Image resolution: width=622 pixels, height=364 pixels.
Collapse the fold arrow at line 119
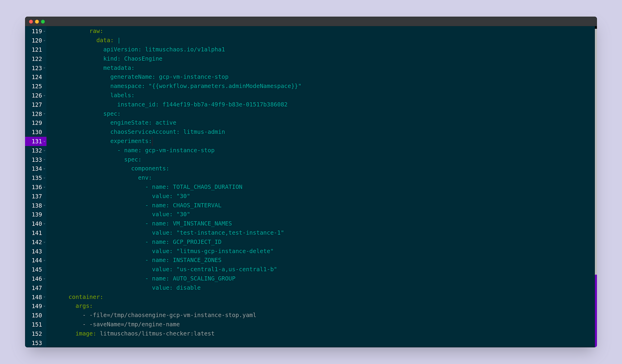pyautogui.click(x=44, y=31)
